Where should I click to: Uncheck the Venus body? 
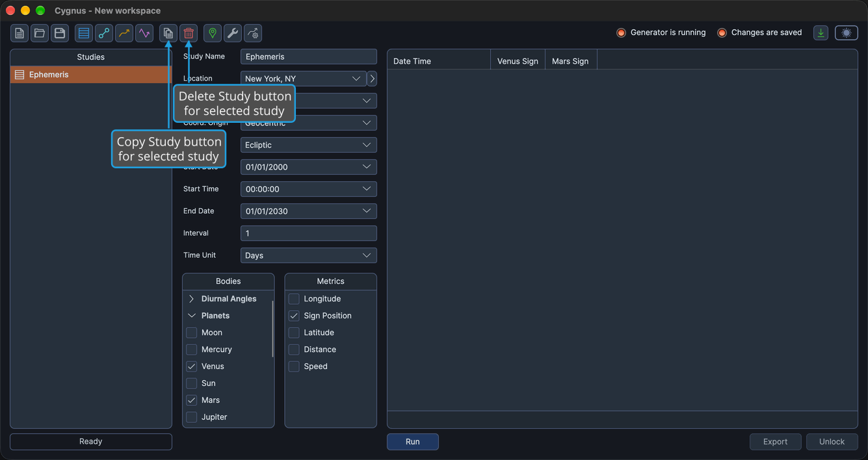pyautogui.click(x=192, y=366)
